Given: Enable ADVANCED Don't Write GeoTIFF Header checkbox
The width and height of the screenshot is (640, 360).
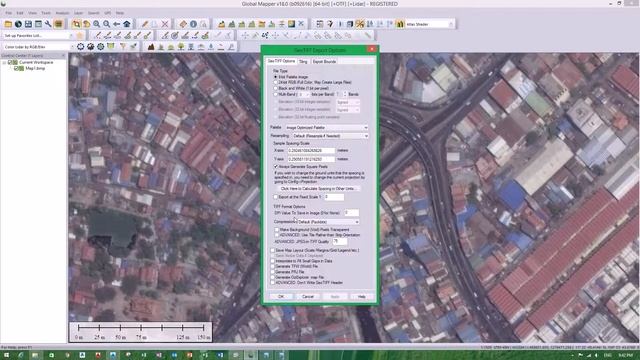Looking at the screenshot, I should coord(273,282).
